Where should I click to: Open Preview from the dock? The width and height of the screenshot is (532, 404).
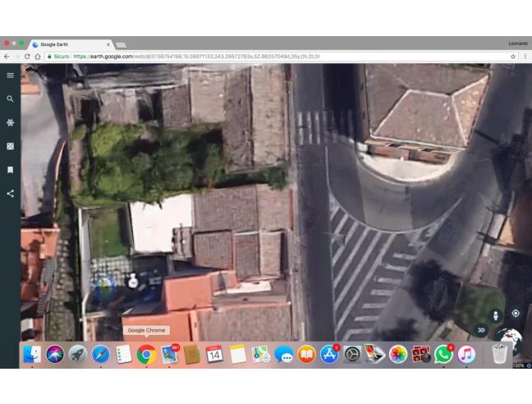coord(375,355)
